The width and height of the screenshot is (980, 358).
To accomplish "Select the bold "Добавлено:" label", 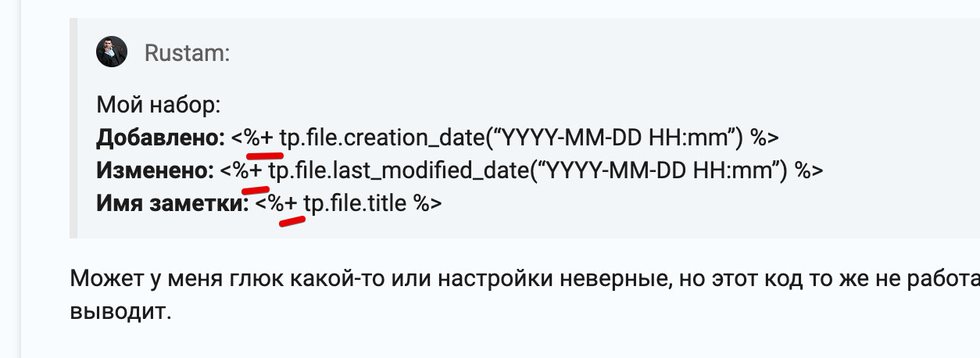I will pyautogui.click(x=161, y=138).
